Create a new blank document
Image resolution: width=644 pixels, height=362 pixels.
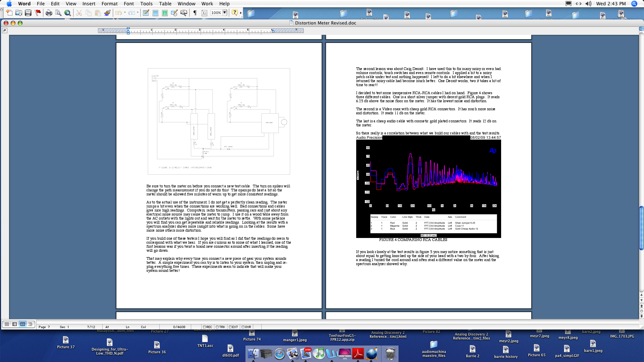click(x=9, y=13)
